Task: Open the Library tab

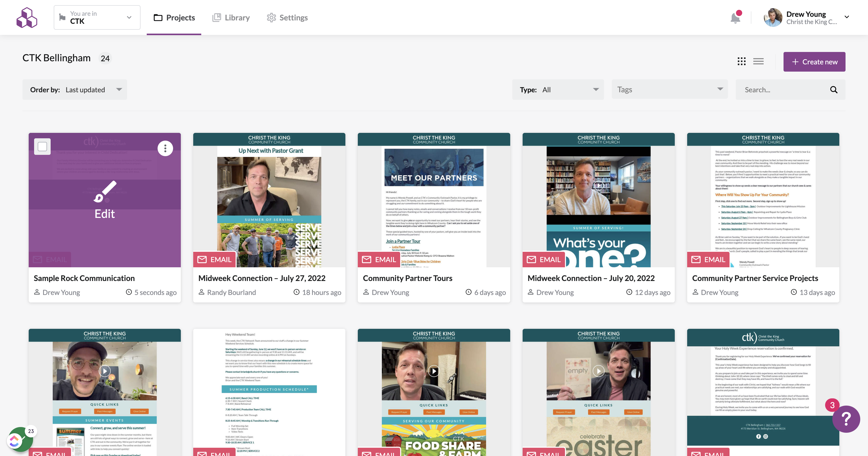Action: click(231, 18)
